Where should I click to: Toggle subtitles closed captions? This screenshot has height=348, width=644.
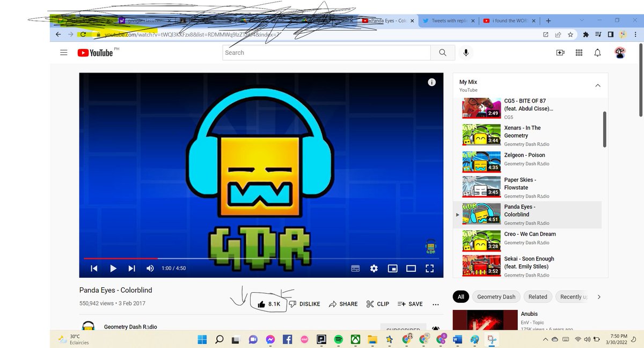(x=355, y=268)
